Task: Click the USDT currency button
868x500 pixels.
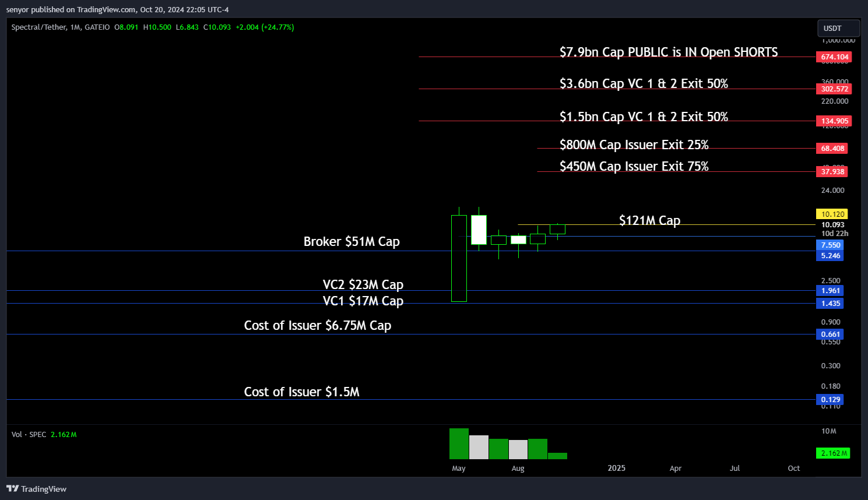Action: click(838, 28)
